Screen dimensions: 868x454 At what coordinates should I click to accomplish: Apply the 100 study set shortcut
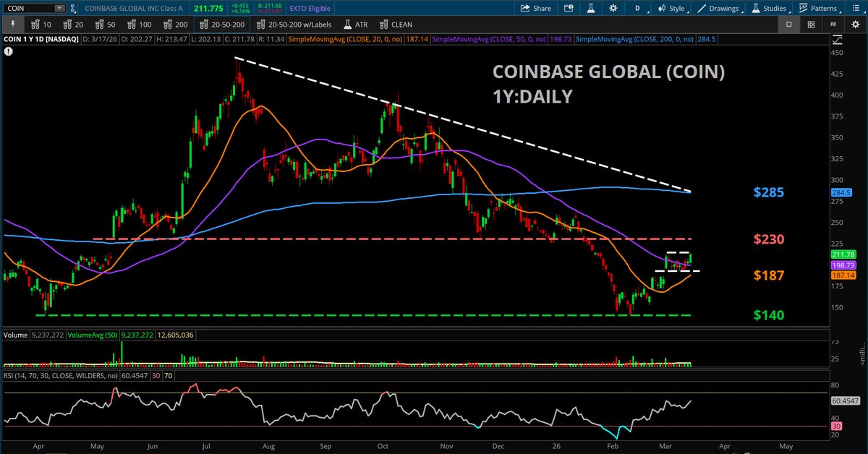pyautogui.click(x=140, y=24)
